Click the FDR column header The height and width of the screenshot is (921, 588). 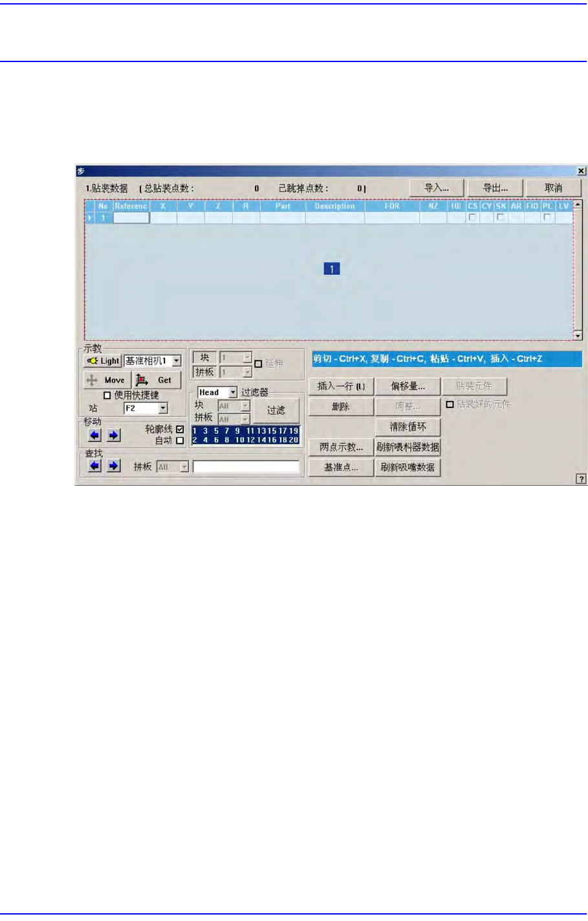[x=392, y=206]
